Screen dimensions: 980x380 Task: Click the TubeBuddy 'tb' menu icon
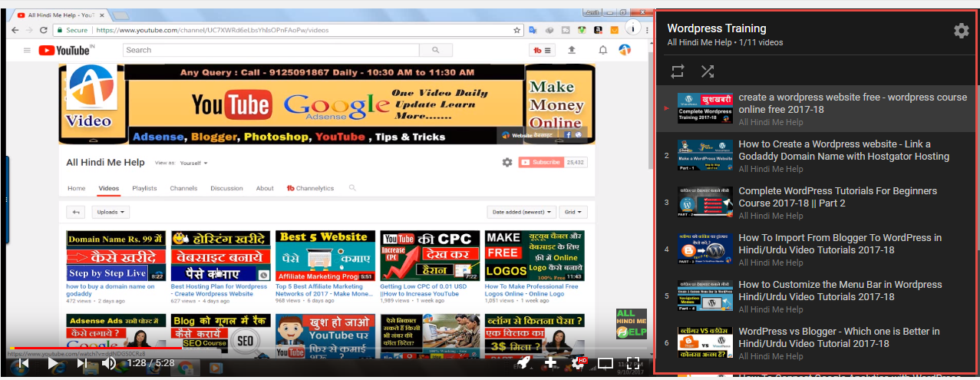tap(543, 50)
